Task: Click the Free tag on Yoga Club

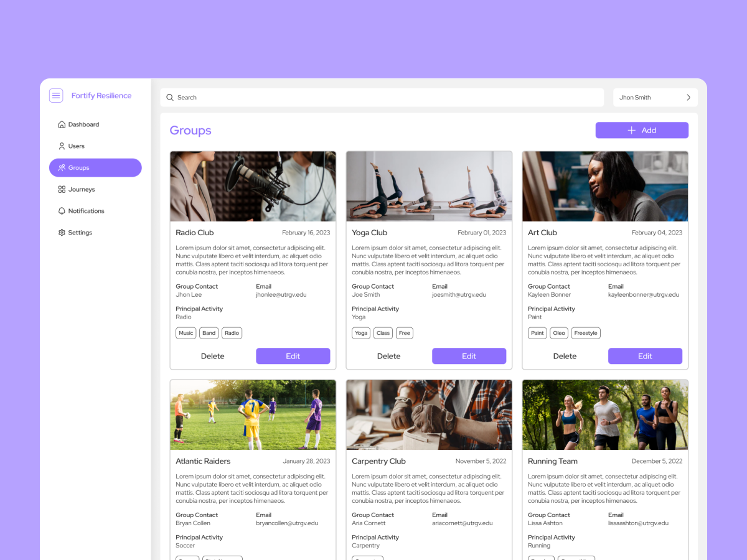Action: pos(405,333)
